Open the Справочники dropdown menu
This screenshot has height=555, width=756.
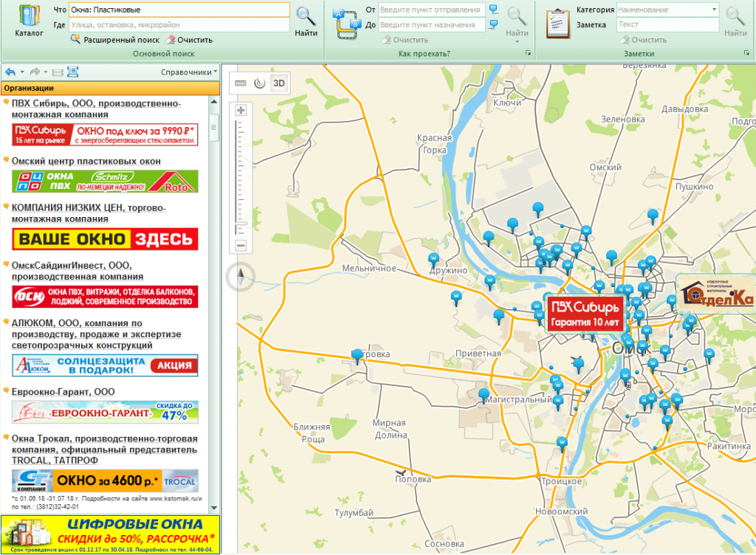tap(188, 72)
